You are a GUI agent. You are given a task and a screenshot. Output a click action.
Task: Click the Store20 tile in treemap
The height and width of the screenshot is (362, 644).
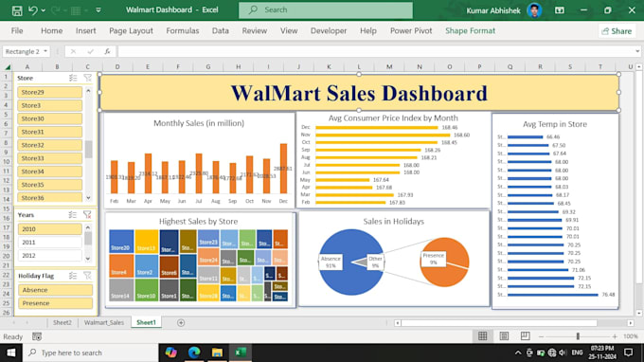[x=121, y=242]
